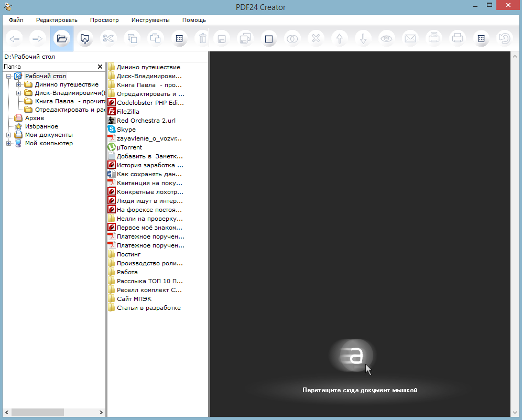Select the Работа folder in the list
The width and height of the screenshot is (522, 420).
pyautogui.click(x=123, y=272)
